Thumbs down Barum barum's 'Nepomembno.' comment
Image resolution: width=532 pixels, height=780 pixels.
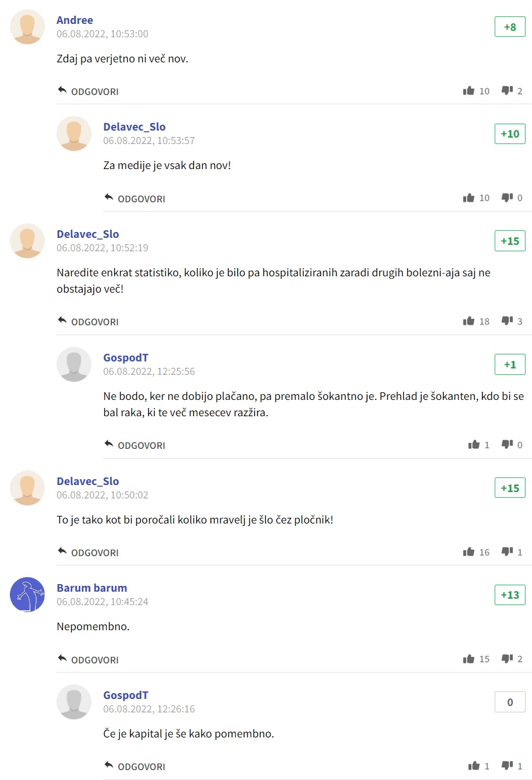[508, 659]
